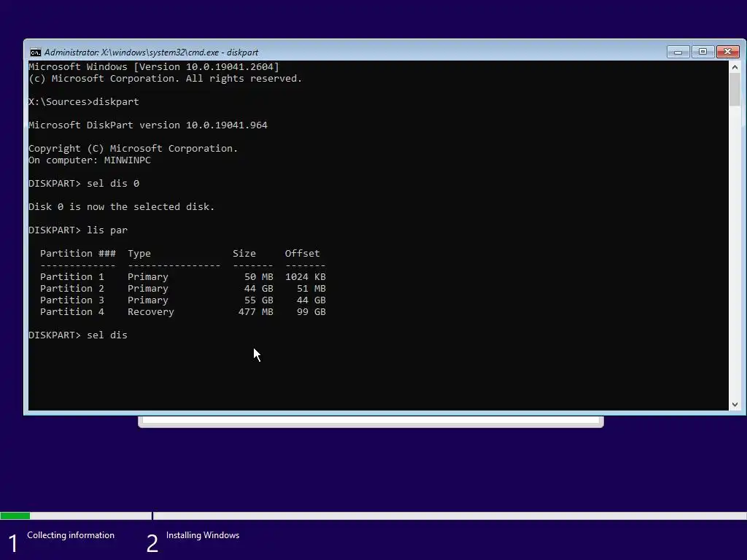This screenshot has height=560, width=747.
Task: Click the 'DISKPART> sel dis 0' line
Action: pyautogui.click(x=84, y=183)
